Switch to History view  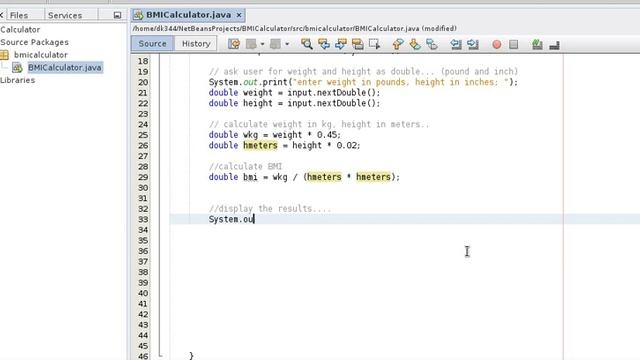click(196, 44)
